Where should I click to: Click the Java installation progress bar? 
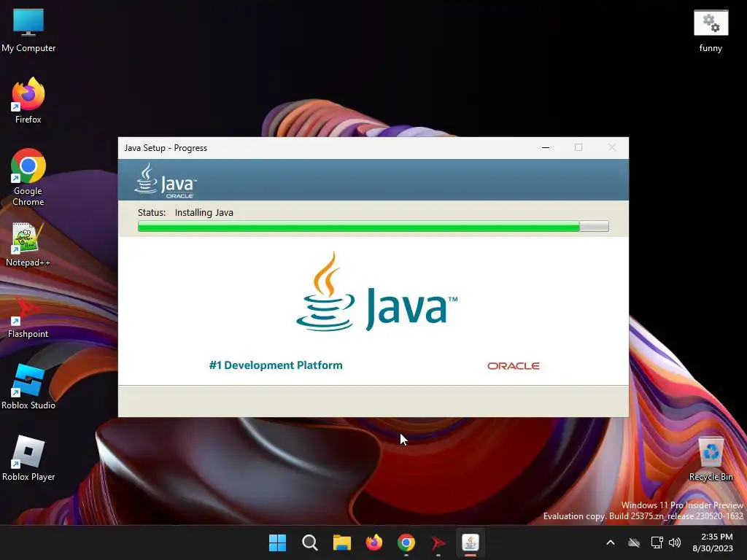pos(373,226)
